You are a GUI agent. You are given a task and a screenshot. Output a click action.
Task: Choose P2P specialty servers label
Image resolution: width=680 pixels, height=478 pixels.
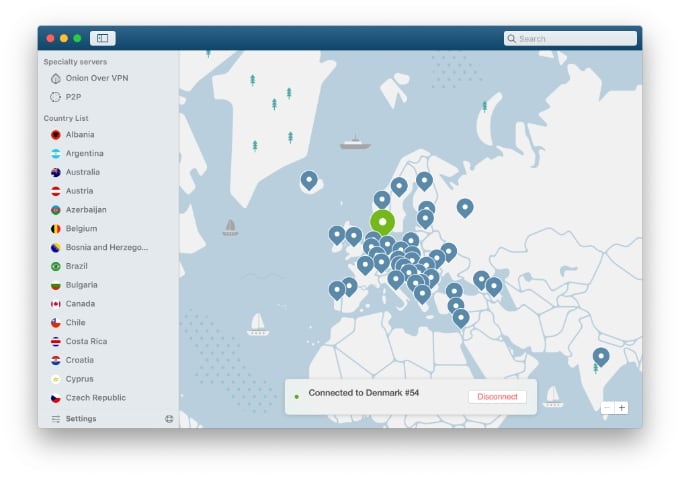[73, 97]
